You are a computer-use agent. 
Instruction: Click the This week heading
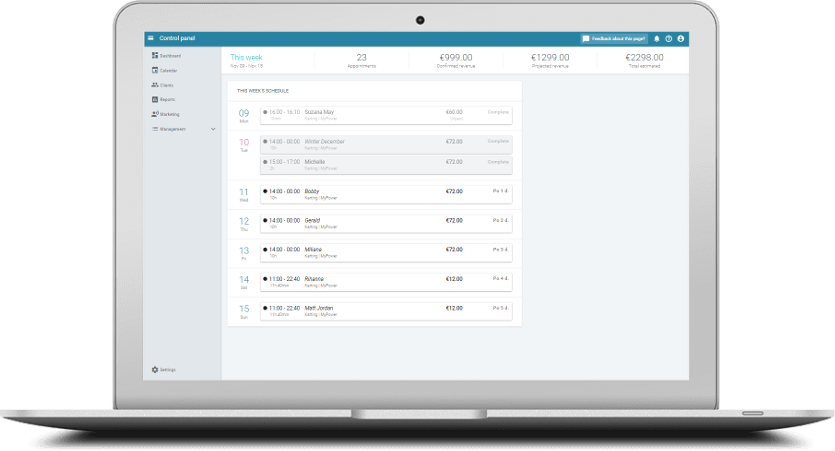click(x=247, y=58)
